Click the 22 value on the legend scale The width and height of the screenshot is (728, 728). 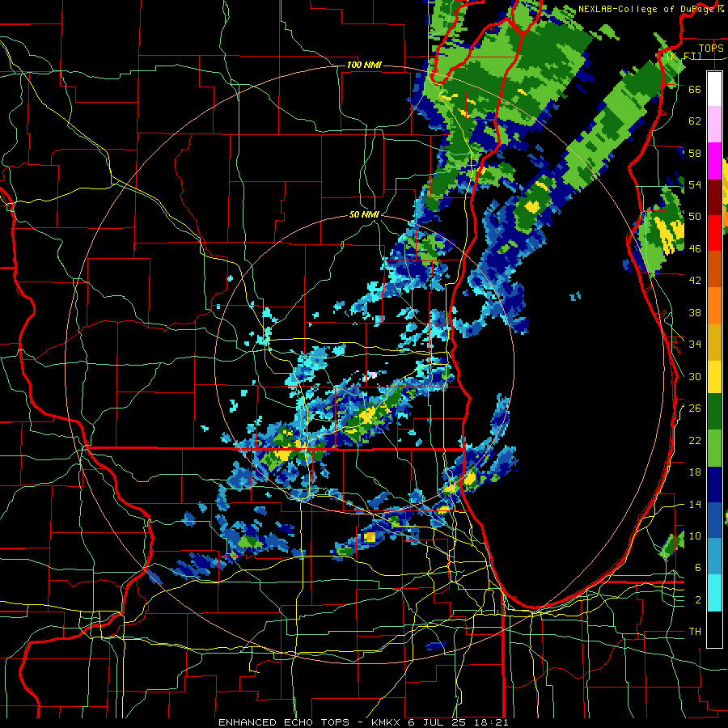coord(695,440)
